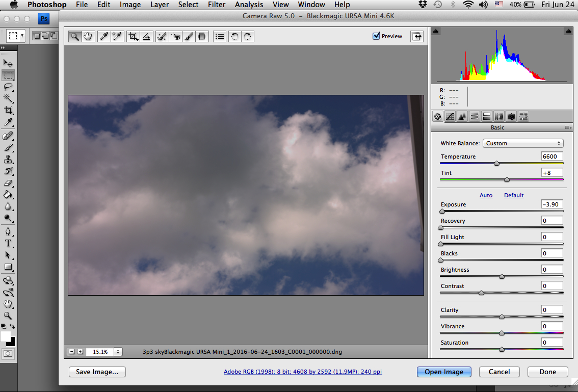This screenshot has width=578, height=392.
Task: Select the Straighten tool
Action: [x=146, y=37]
